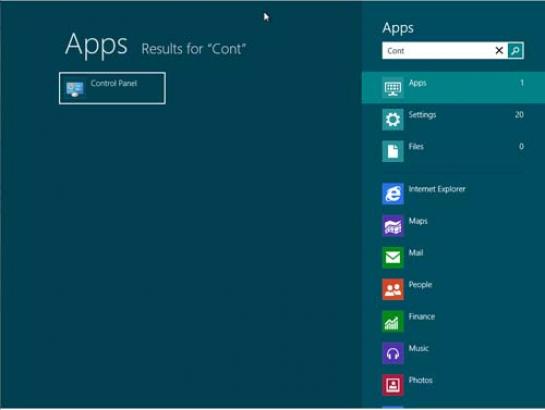Clear the search text with X
Viewport: 545px width, 410px height.
(x=499, y=51)
